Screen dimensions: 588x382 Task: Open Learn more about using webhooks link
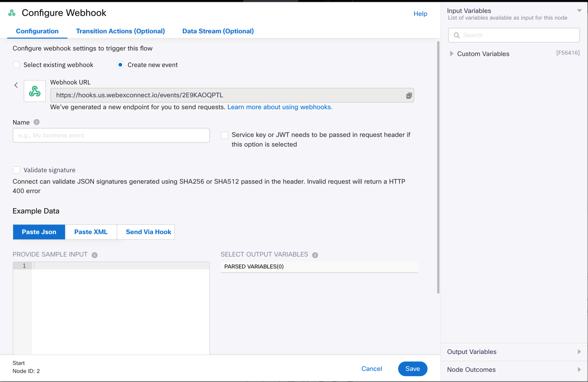(x=280, y=107)
